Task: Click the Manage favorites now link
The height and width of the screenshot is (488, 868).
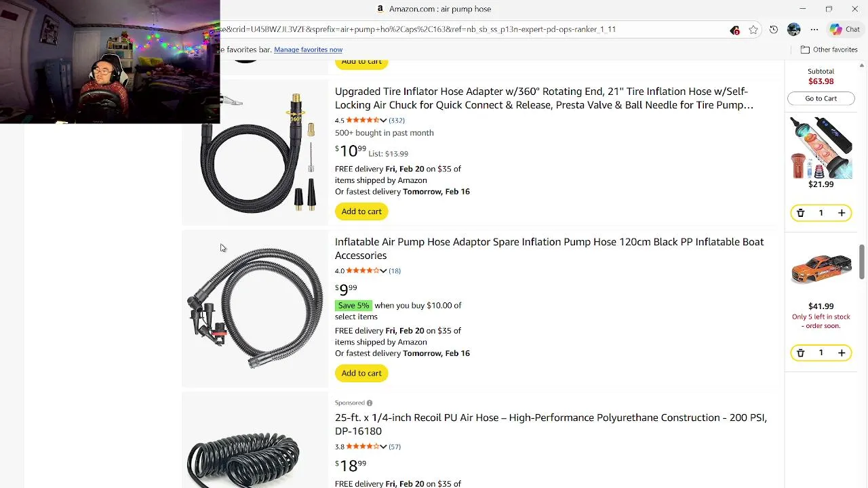Action: point(308,49)
